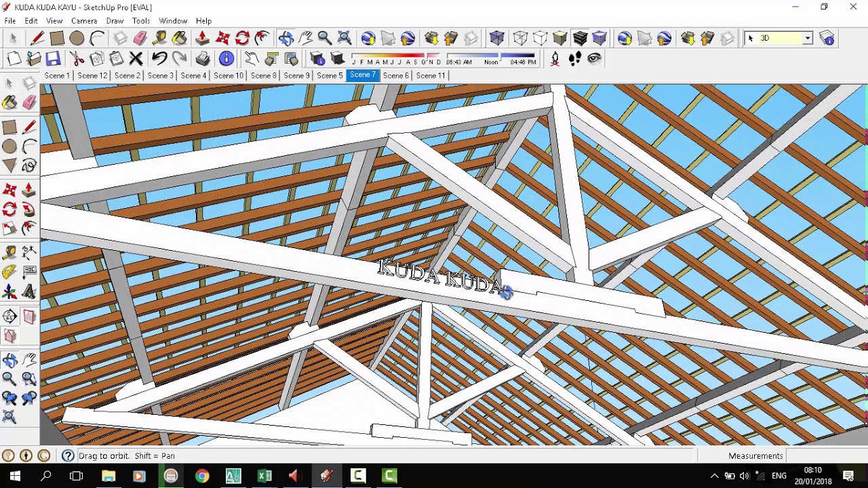Select the Walk footprints tool
The image size is (868, 488).
[574, 58]
